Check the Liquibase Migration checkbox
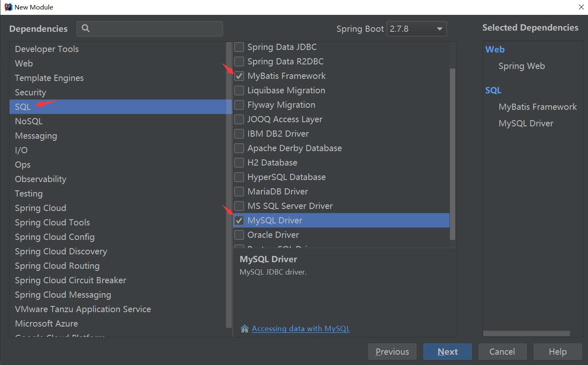This screenshot has height=365, width=588. [239, 90]
